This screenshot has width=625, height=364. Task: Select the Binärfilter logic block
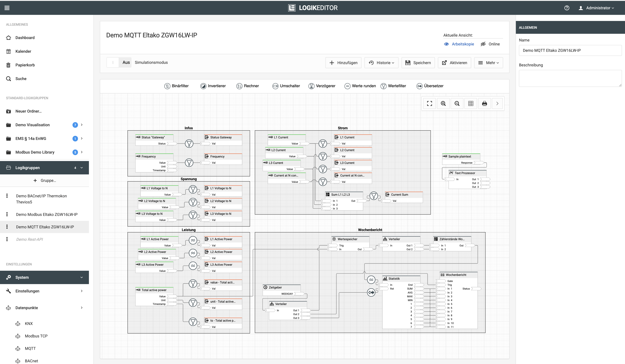click(176, 86)
